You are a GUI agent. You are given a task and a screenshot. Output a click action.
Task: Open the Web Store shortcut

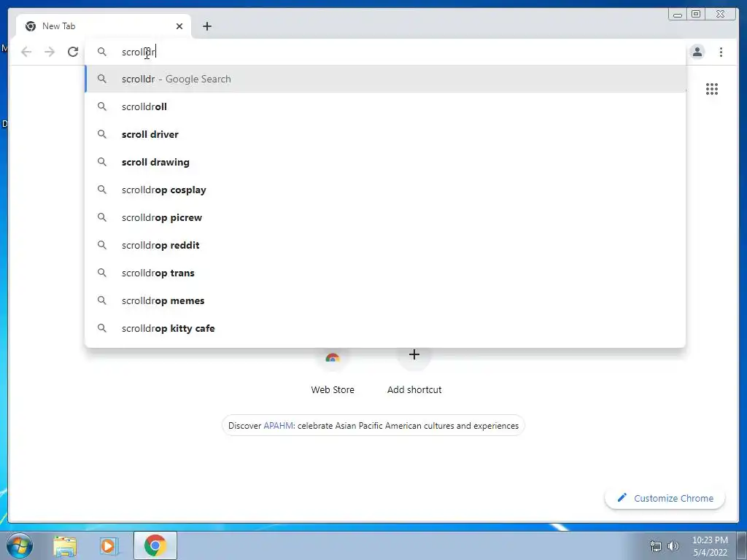[x=333, y=371]
